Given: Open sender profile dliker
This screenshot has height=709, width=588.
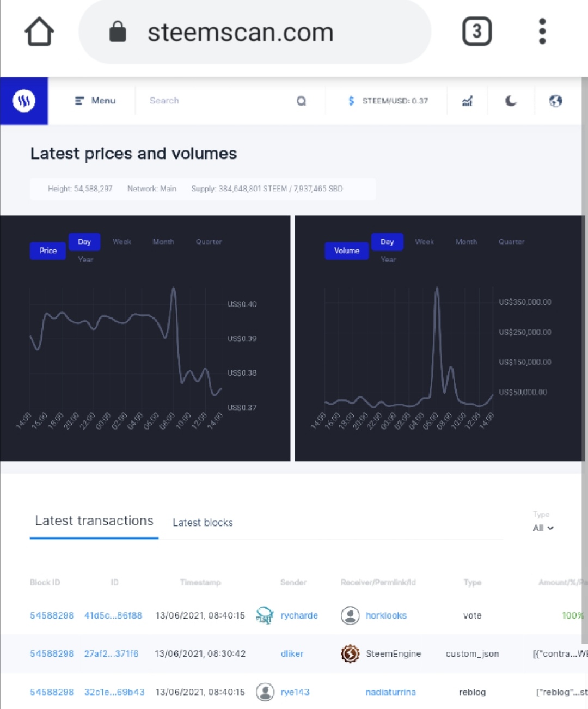Looking at the screenshot, I should [x=292, y=654].
